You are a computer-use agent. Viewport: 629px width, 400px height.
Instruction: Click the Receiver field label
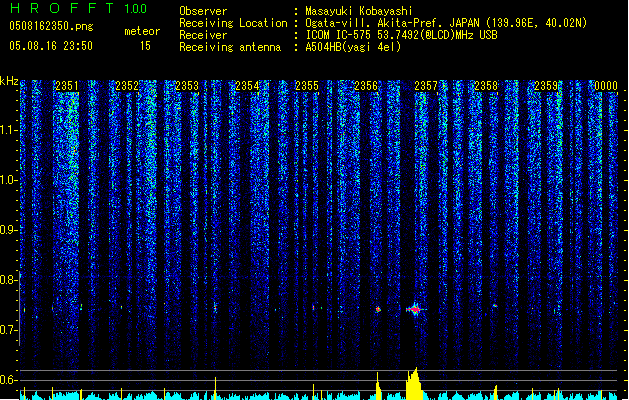pos(203,35)
